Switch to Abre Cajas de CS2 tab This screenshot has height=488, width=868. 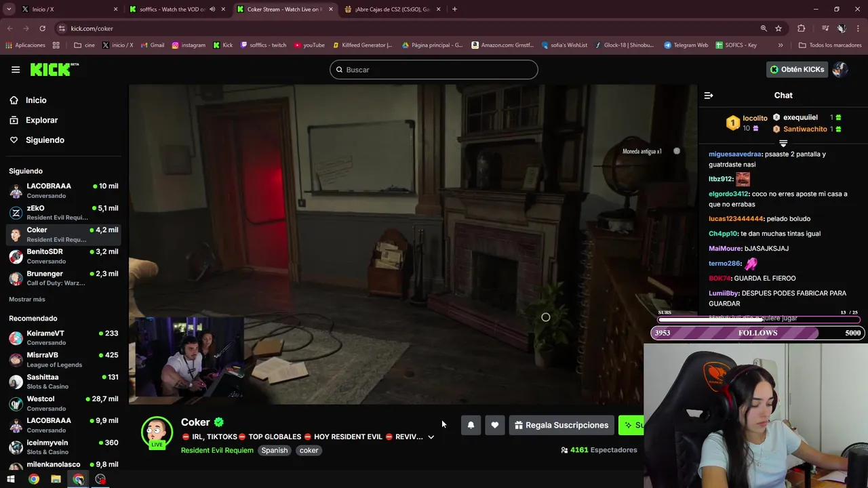pyautogui.click(x=393, y=9)
